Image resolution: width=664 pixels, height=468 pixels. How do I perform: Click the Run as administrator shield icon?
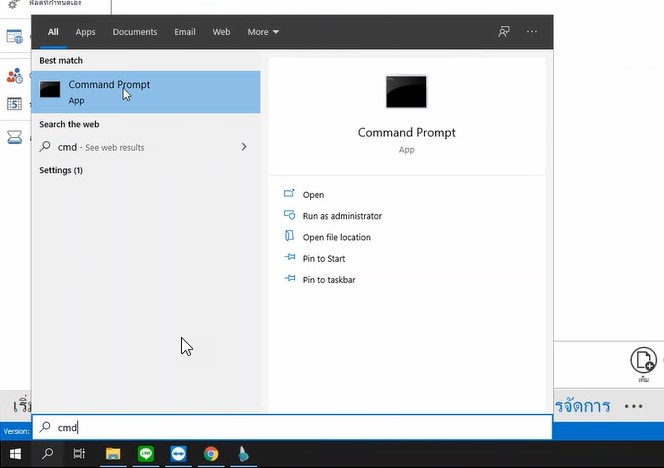click(x=289, y=215)
